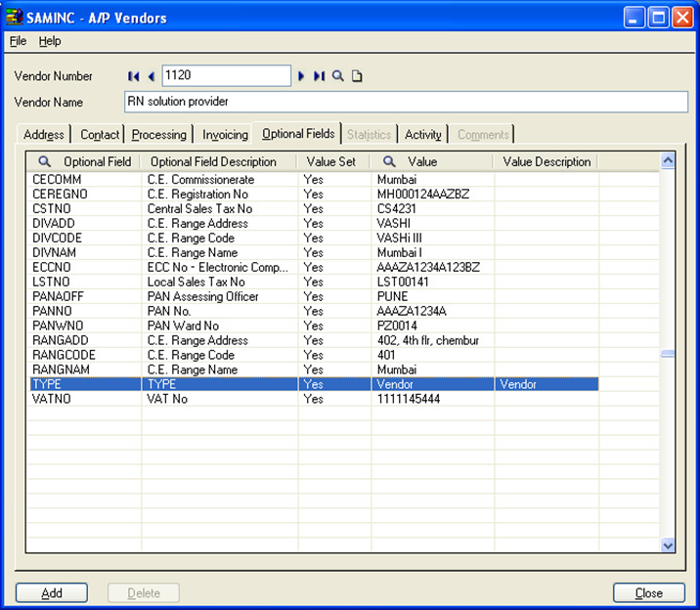Jump to the last vendor record
This screenshot has width=700, height=610.
(x=319, y=76)
